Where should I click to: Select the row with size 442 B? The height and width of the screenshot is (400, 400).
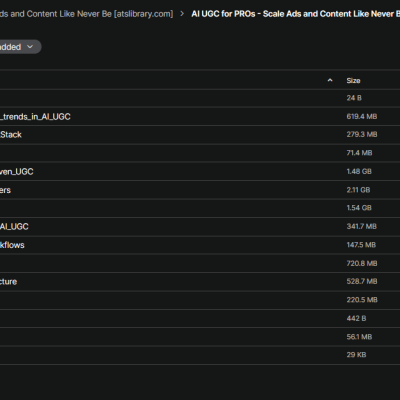pos(200,318)
